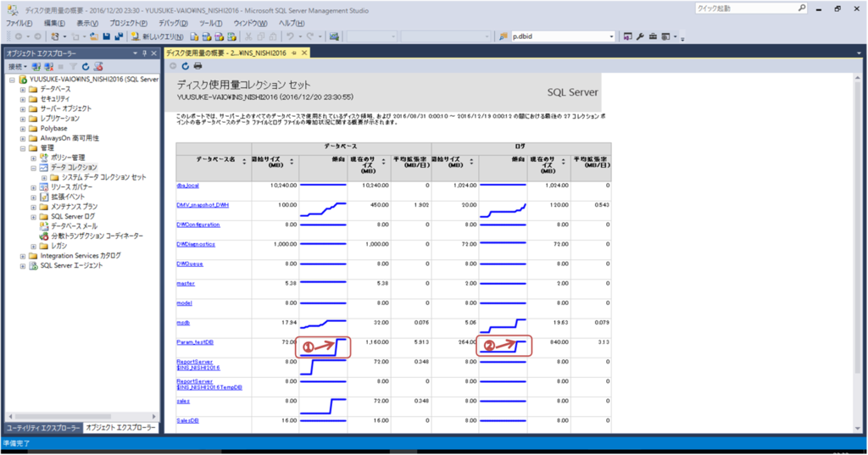Open the ファイル menu

pyautogui.click(x=19, y=23)
